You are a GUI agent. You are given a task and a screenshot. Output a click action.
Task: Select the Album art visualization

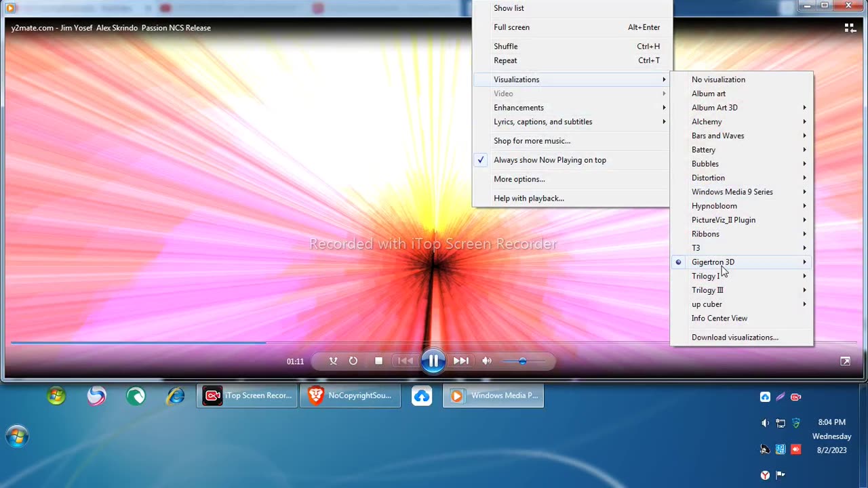click(742, 94)
